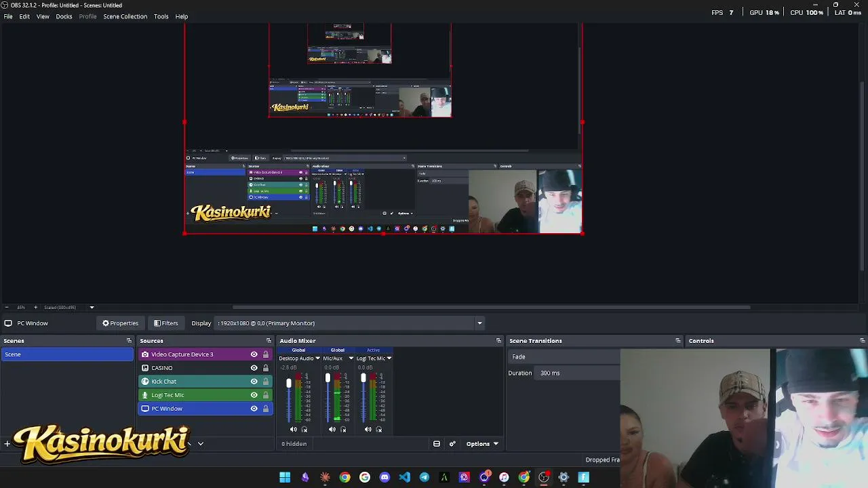
Task: Mute the Logi Tec Mic audio channel
Action: [x=368, y=429]
